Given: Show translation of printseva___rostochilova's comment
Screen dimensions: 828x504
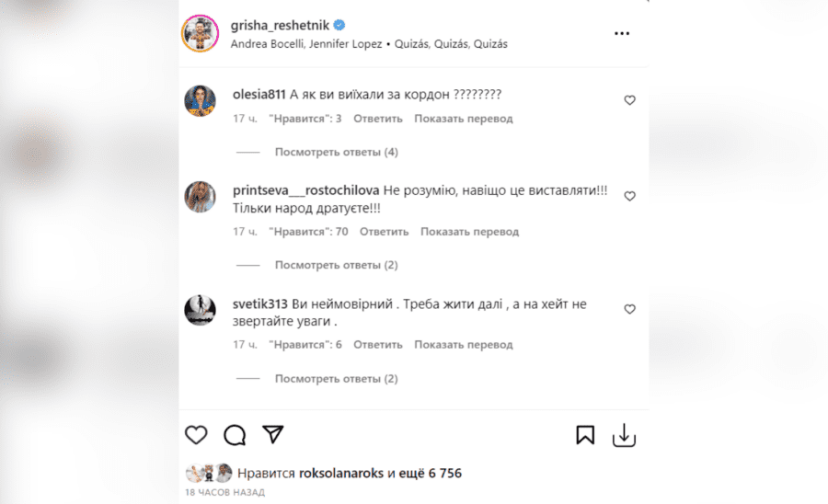Looking at the screenshot, I should [470, 232].
